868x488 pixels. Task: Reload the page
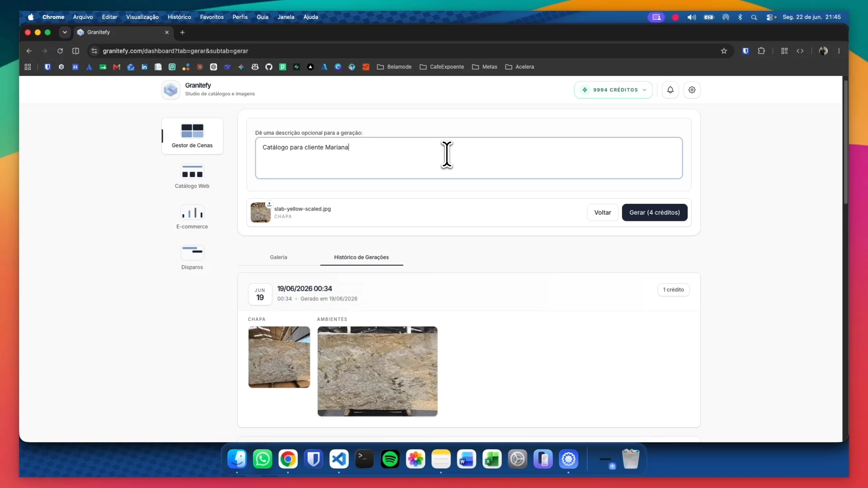pyautogui.click(x=60, y=51)
